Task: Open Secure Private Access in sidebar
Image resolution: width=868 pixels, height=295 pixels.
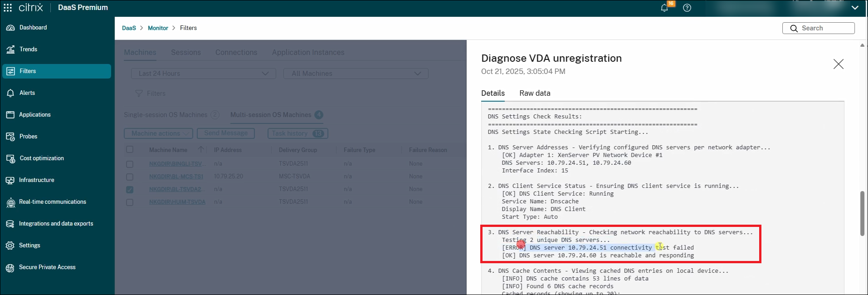Action: [x=57, y=267]
